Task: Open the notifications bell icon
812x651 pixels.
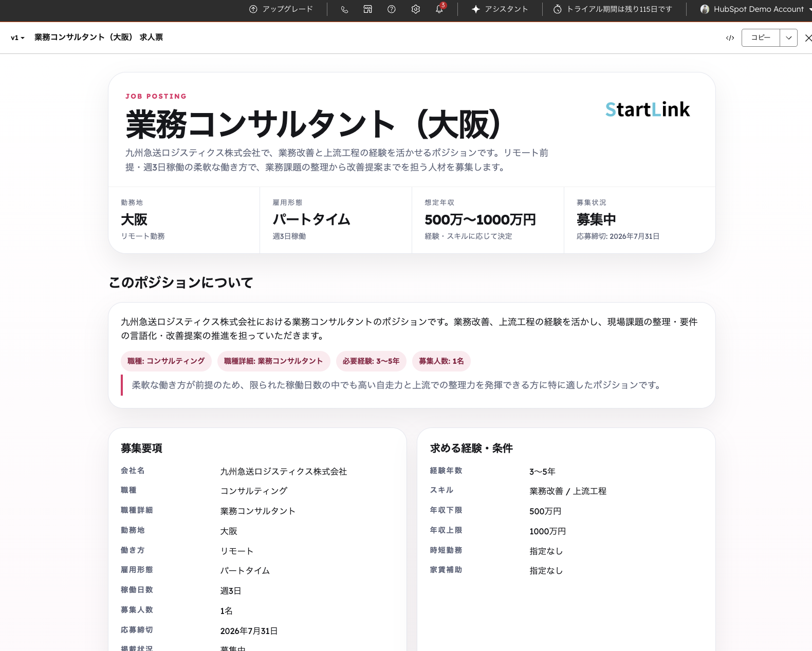Action: point(439,9)
